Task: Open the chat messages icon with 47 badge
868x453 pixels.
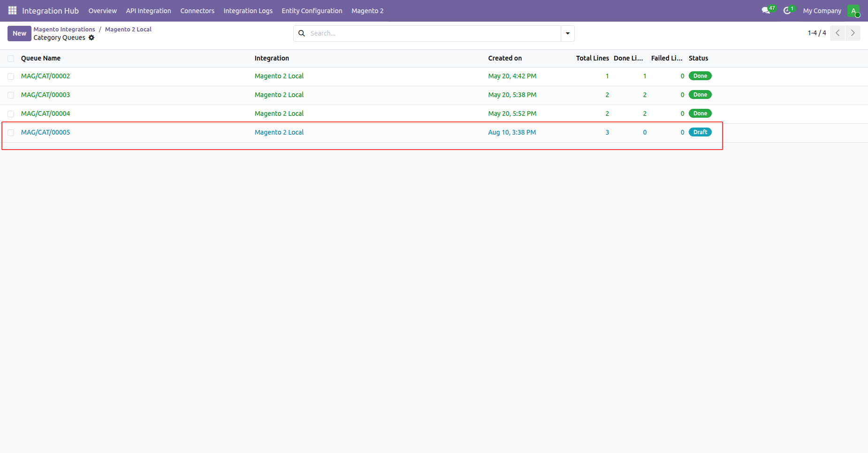Action: pyautogui.click(x=768, y=10)
